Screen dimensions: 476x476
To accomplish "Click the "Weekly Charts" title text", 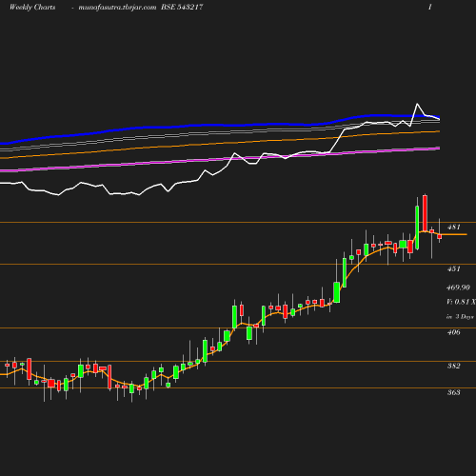I will pyautogui.click(x=32, y=7).
